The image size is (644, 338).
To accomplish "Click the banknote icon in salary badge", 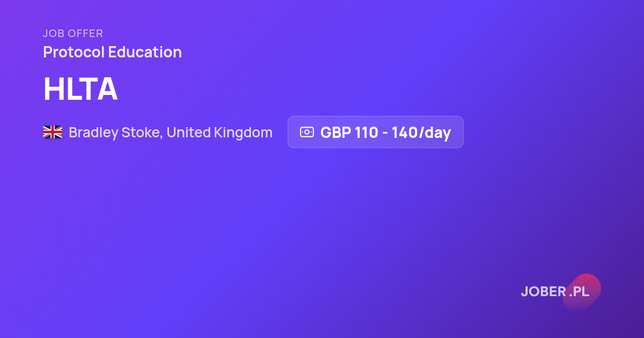I will [307, 132].
